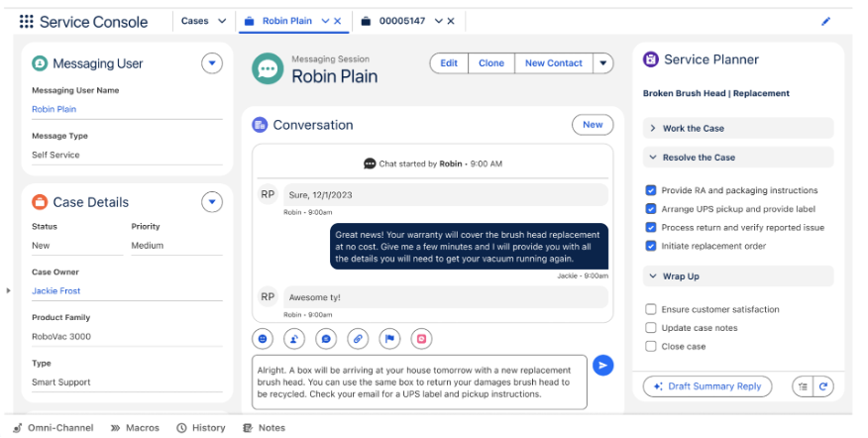
Task: Insert an emoji with the smiley icon
Action: (263, 339)
